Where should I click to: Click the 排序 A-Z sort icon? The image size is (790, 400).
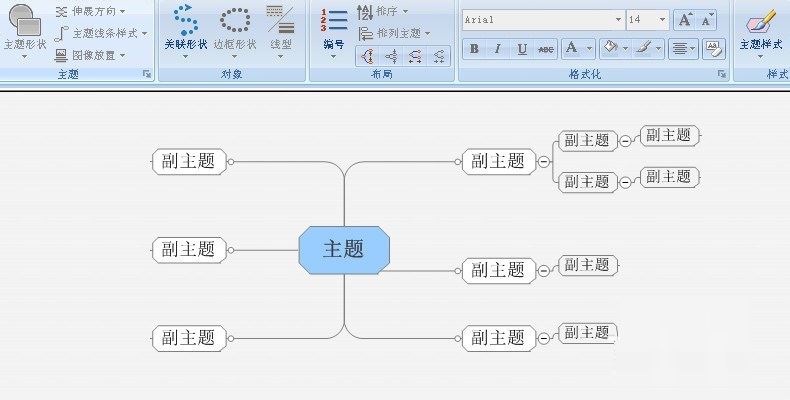tap(365, 12)
